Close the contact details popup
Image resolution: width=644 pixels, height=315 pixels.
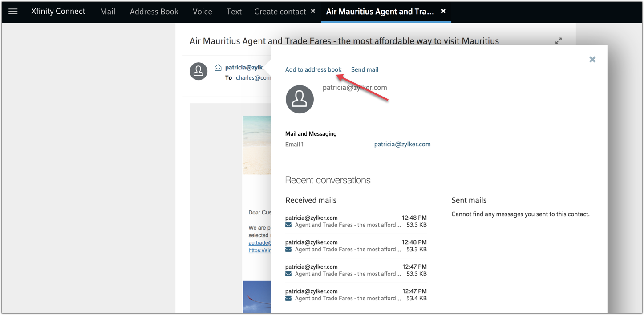[x=592, y=59]
